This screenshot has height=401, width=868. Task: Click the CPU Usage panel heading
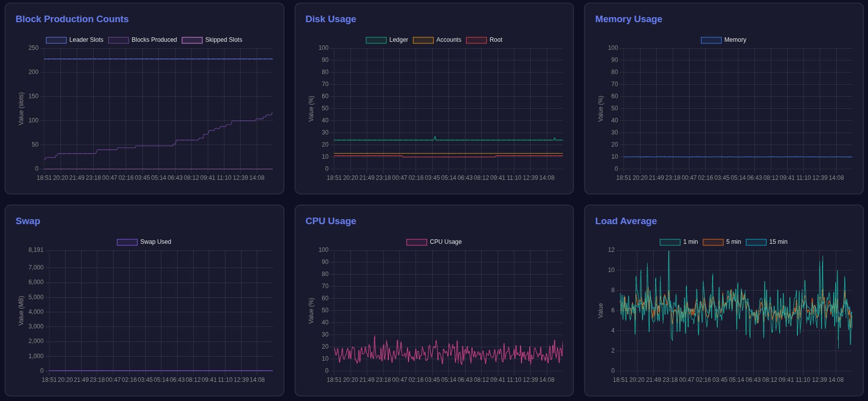[x=331, y=221]
